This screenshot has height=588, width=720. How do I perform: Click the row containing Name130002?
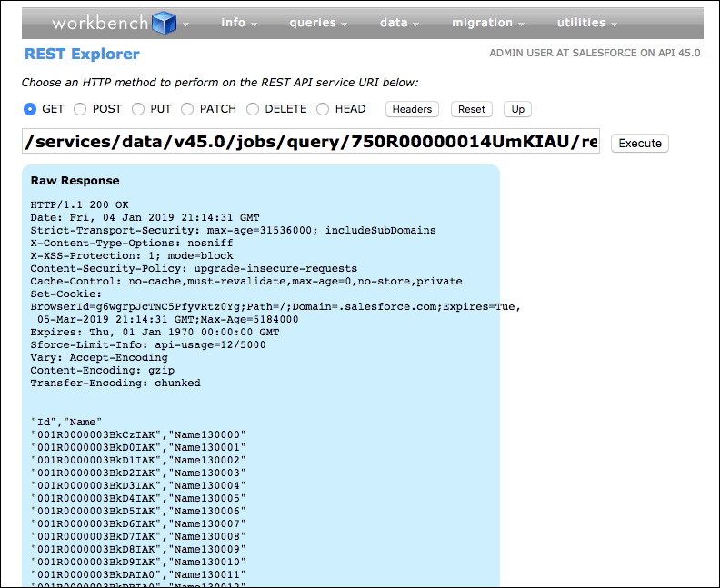(x=138, y=461)
